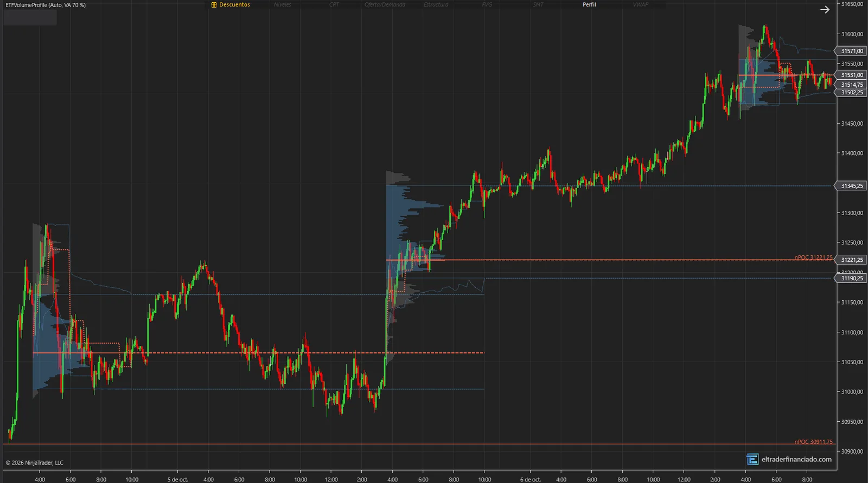The height and width of the screenshot is (483, 868).
Task: Click the eltraderfinanciado.com link
Action: [x=796, y=460]
